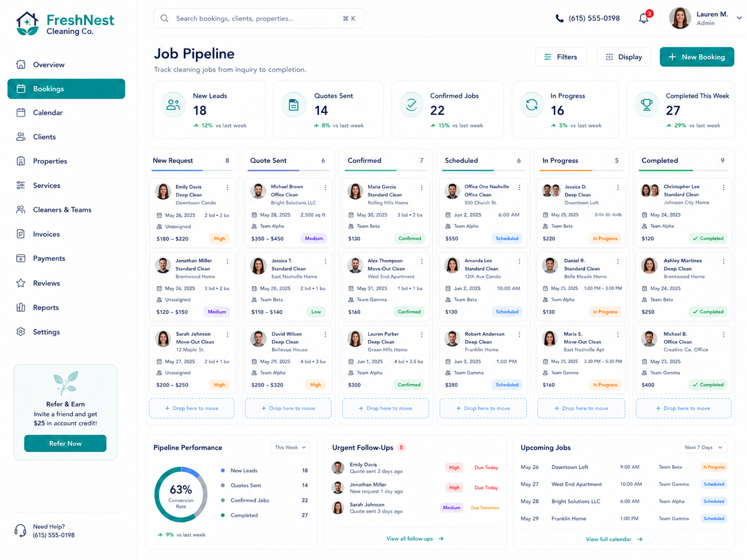The image size is (747, 560).
Task: Click Completed column drop here zone
Action: [x=684, y=408]
